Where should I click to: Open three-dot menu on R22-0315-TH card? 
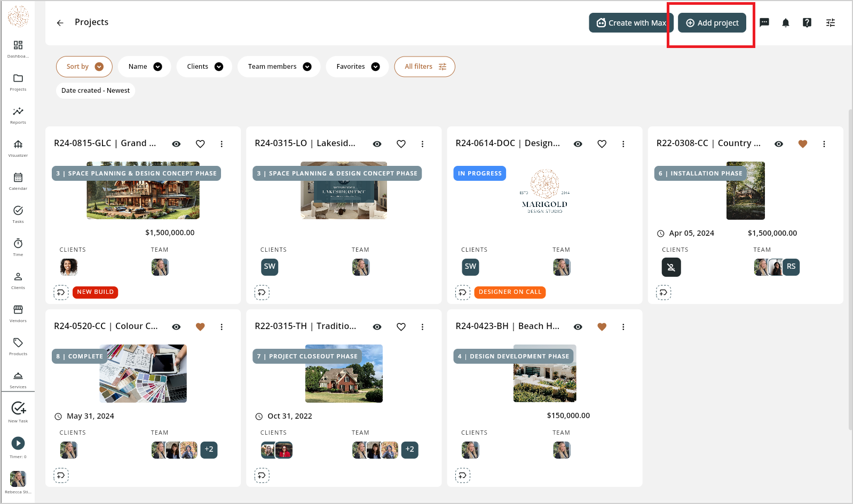[x=422, y=327]
